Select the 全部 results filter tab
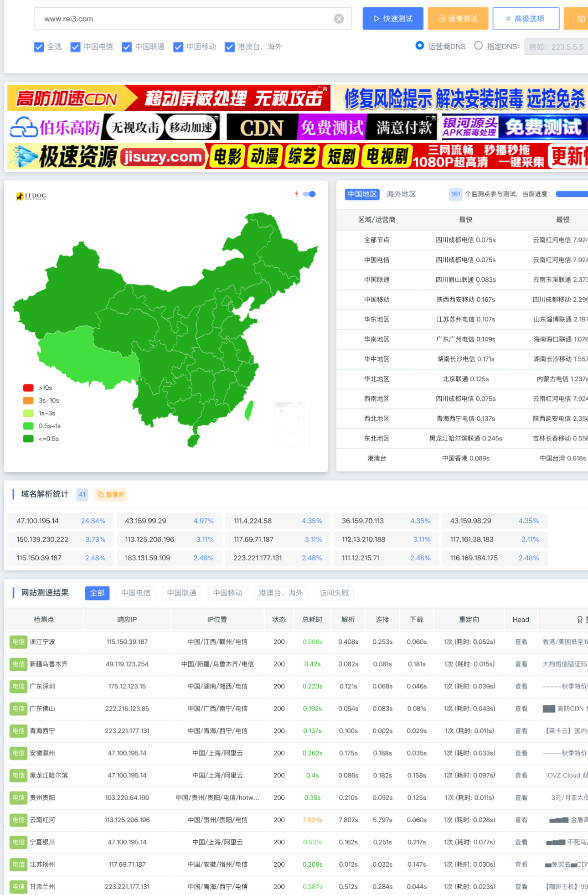 pos(97,593)
